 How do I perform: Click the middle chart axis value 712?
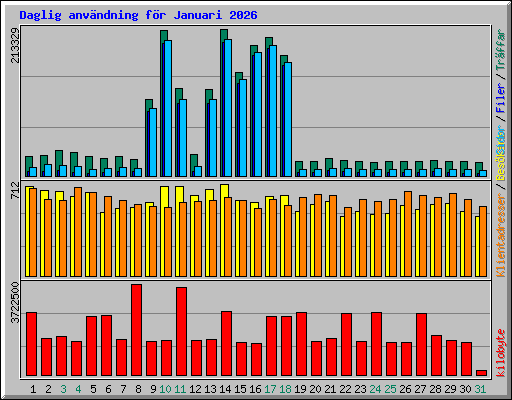[15, 190]
